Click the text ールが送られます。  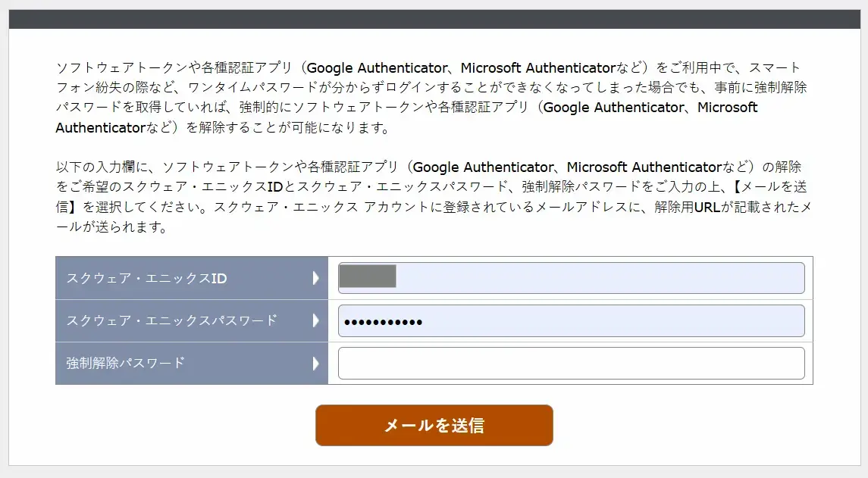click(x=111, y=227)
